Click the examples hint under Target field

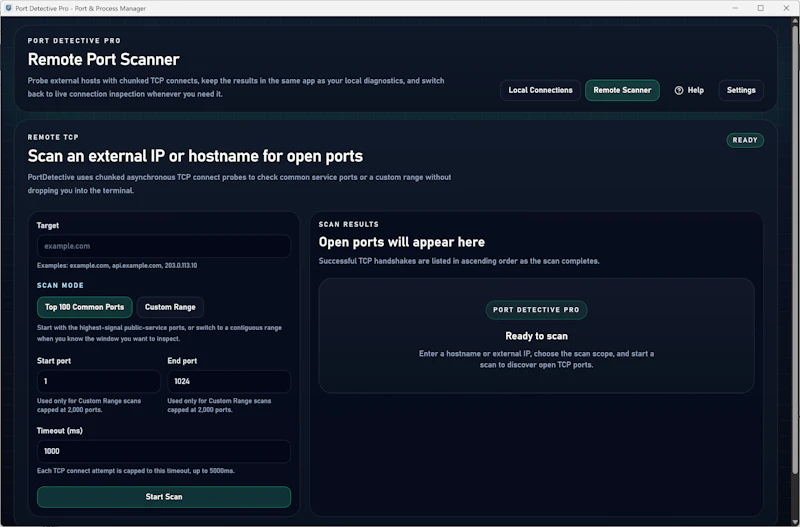click(x=117, y=266)
